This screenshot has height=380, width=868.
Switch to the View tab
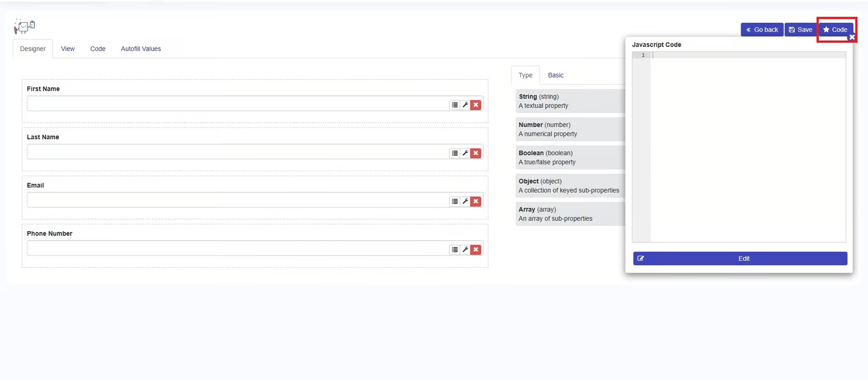pyautogui.click(x=68, y=49)
